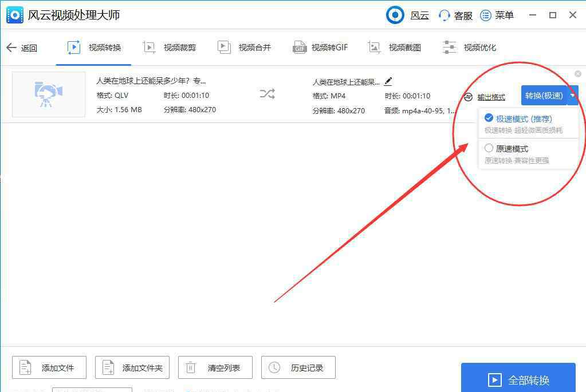Minimize the application window
This screenshot has height=392, width=586.
(533, 15)
